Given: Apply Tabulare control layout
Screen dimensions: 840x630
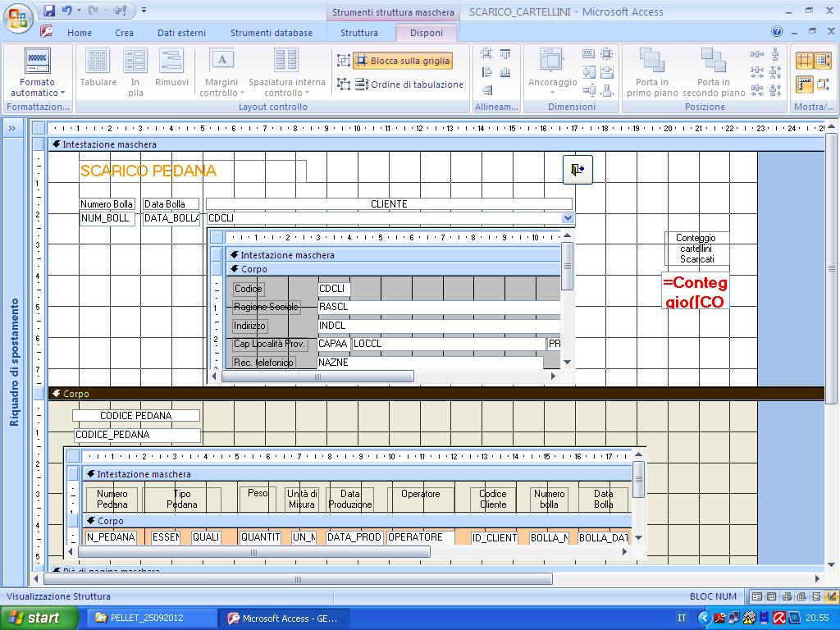Looking at the screenshot, I should pyautogui.click(x=98, y=68).
